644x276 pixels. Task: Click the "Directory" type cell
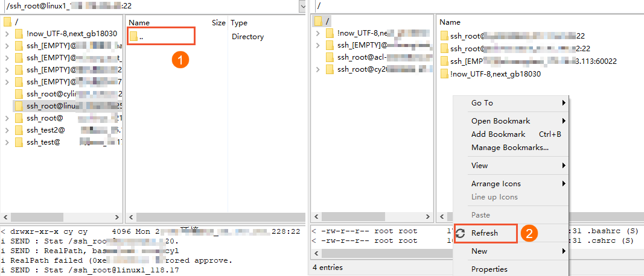[x=247, y=37]
